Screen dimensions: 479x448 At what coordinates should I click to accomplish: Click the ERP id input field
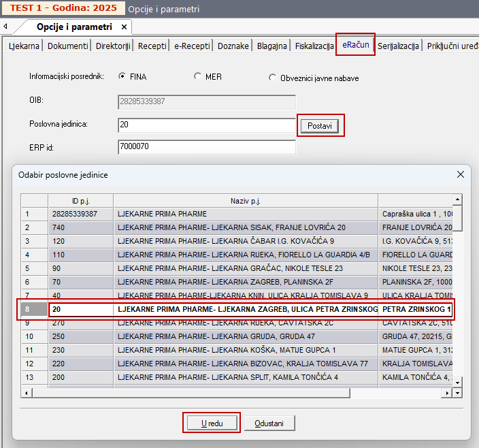coord(206,147)
